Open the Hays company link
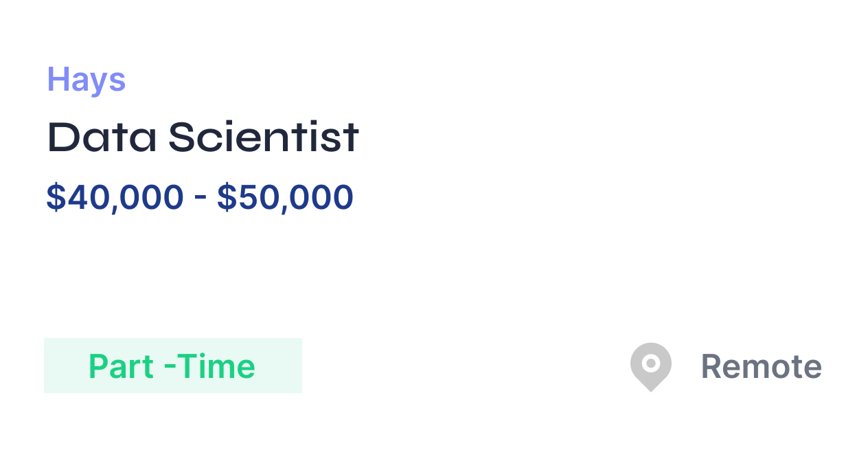 click(87, 80)
